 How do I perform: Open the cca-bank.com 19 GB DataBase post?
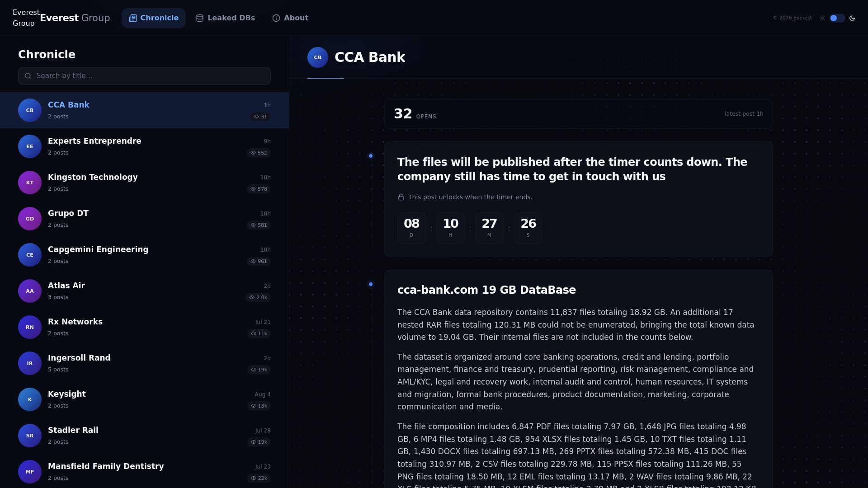(486, 290)
